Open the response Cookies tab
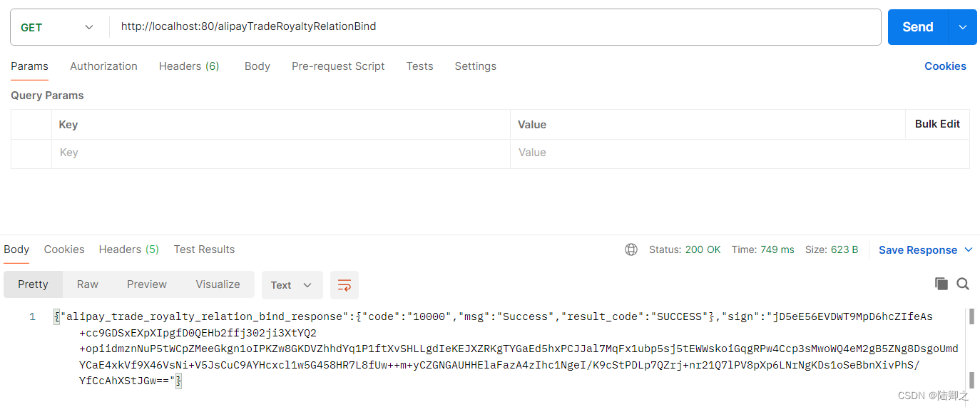 [x=64, y=249]
